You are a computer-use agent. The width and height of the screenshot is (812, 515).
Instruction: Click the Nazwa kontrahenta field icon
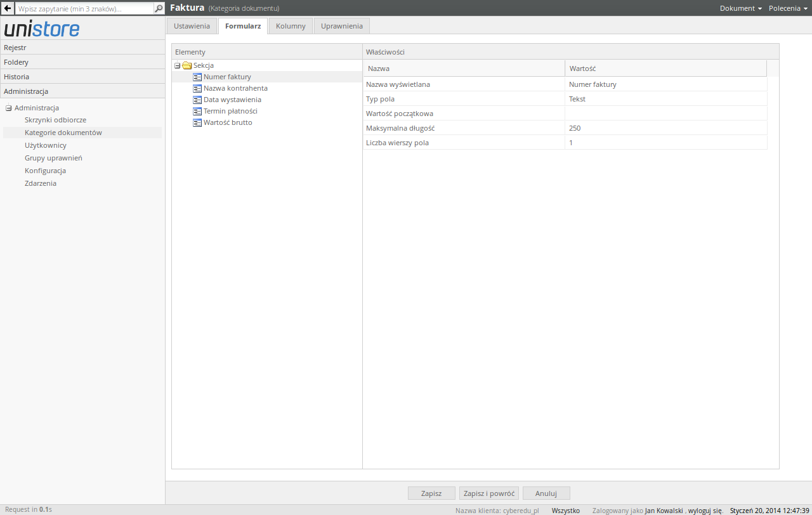pyautogui.click(x=197, y=88)
